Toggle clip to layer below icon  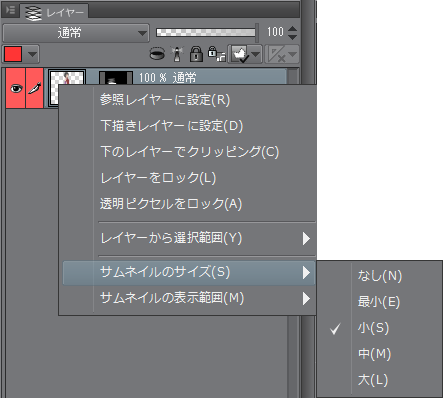157,54
